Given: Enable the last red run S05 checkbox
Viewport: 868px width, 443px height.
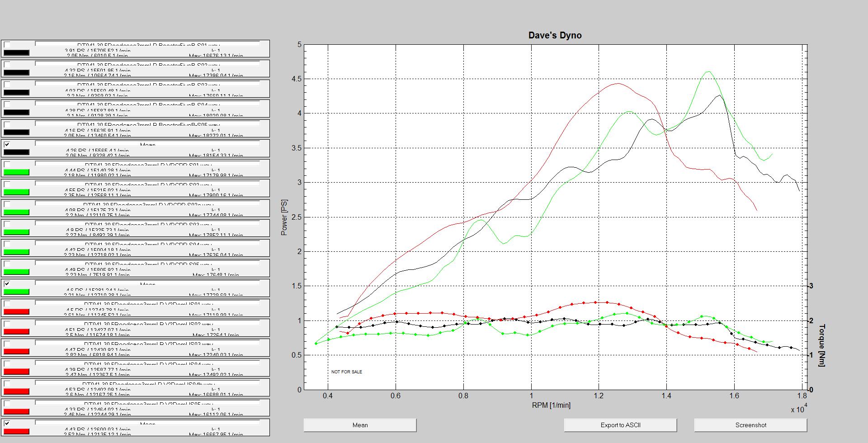Looking at the screenshot, I should tap(7, 404).
